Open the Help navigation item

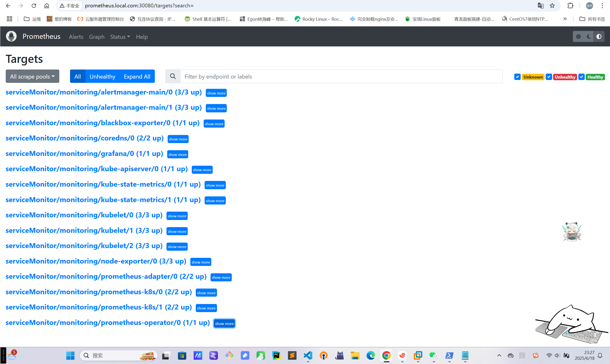point(142,37)
